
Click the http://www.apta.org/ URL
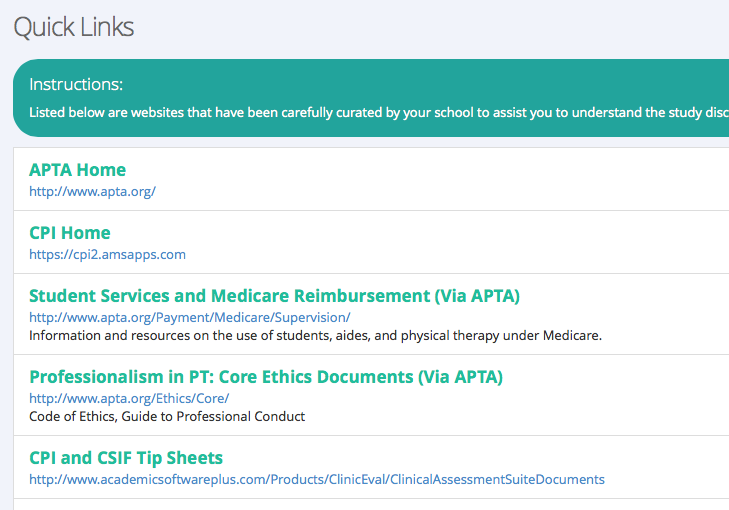point(92,191)
